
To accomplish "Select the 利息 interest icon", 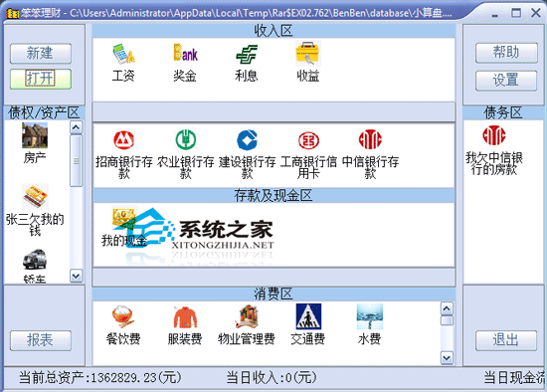I will click(247, 54).
